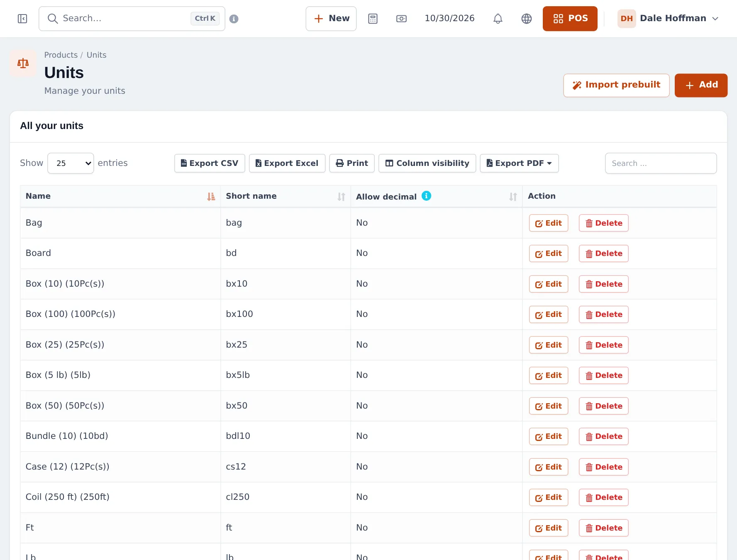The image size is (737, 560).
Task: Sort table by Short name column
Action: (341, 196)
